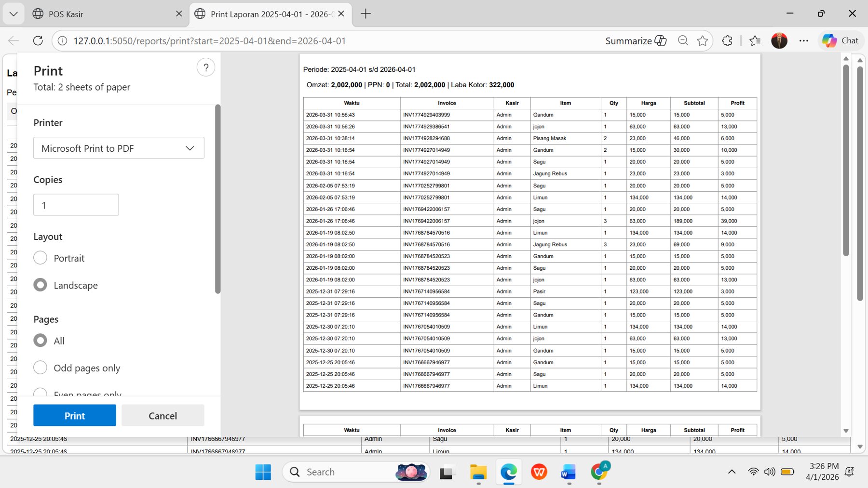Click the browser profile avatar
The image size is (868, 488).
(779, 40)
